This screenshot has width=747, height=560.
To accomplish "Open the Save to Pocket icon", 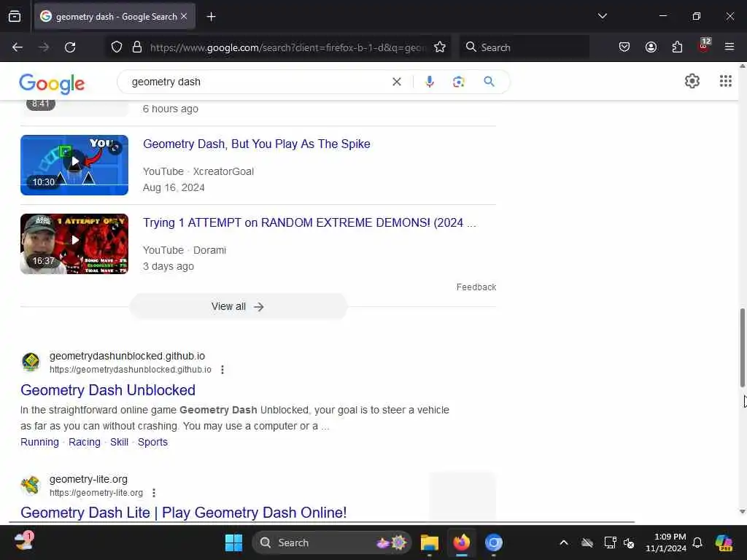I will point(624,47).
